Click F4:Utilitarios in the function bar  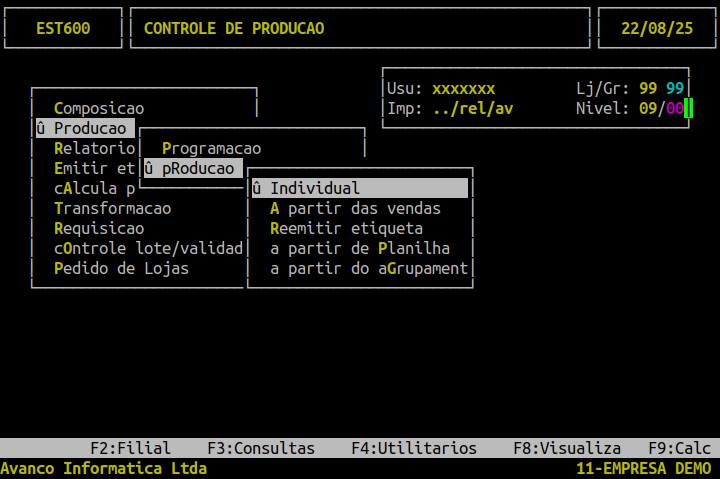coord(414,448)
